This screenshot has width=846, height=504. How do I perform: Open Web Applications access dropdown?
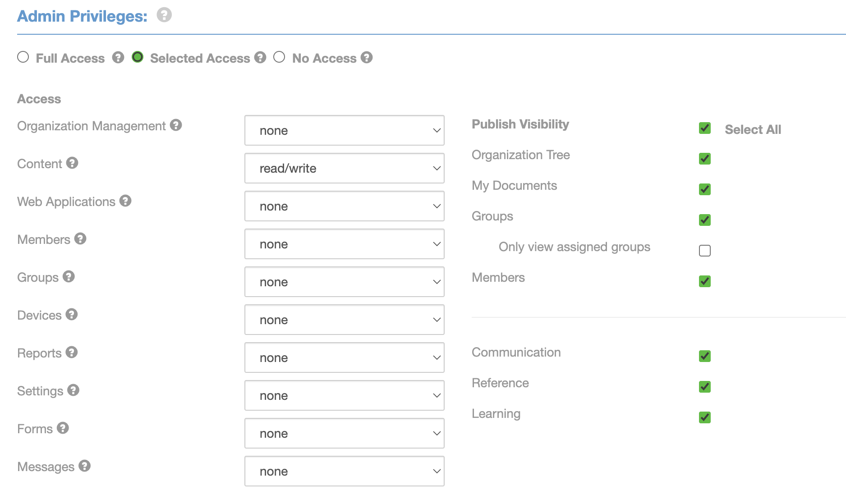(x=345, y=206)
